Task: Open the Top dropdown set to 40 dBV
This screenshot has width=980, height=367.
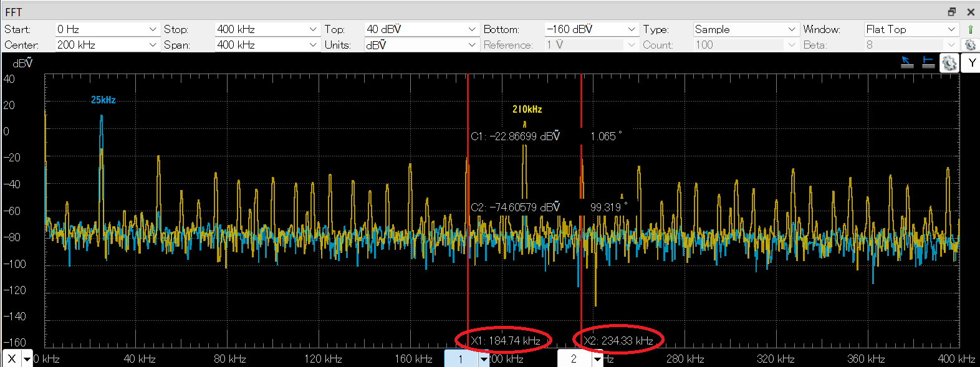Action: (x=472, y=29)
